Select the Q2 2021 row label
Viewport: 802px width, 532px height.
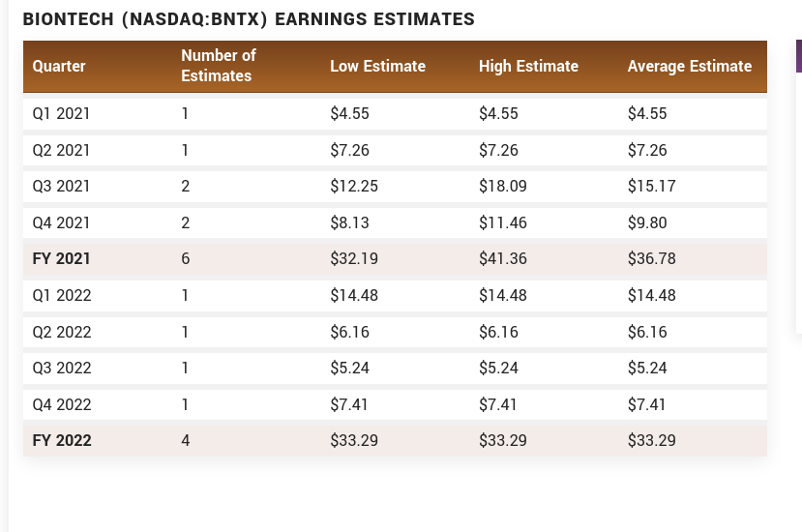61,150
